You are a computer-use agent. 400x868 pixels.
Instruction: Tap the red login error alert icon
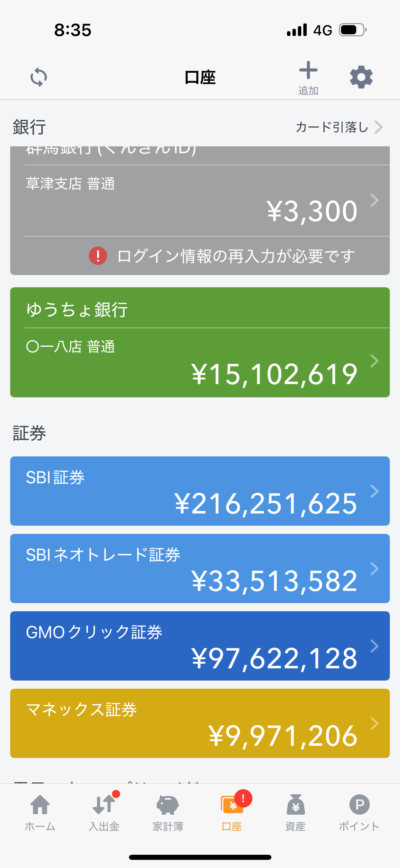98,256
